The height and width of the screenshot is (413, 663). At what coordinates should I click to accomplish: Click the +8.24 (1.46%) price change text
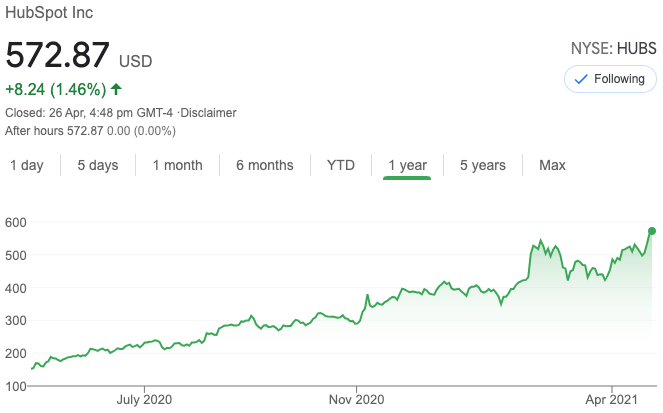[56, 89]
